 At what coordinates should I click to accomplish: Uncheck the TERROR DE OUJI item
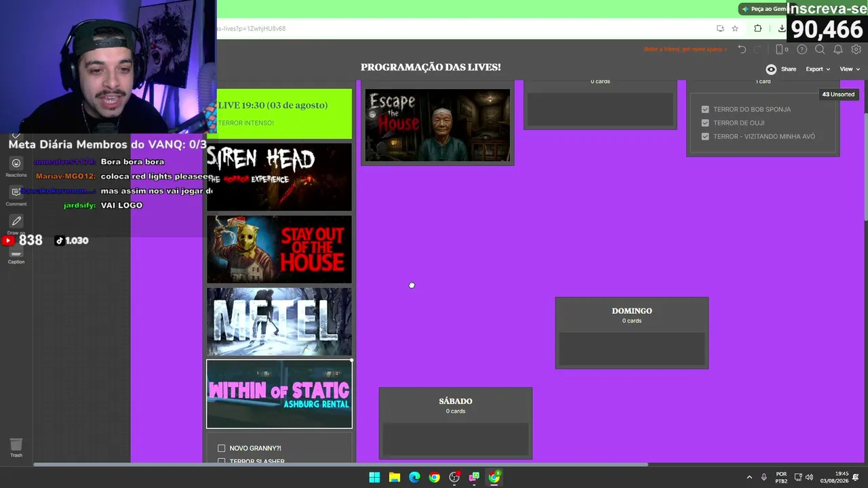[705, 123]
